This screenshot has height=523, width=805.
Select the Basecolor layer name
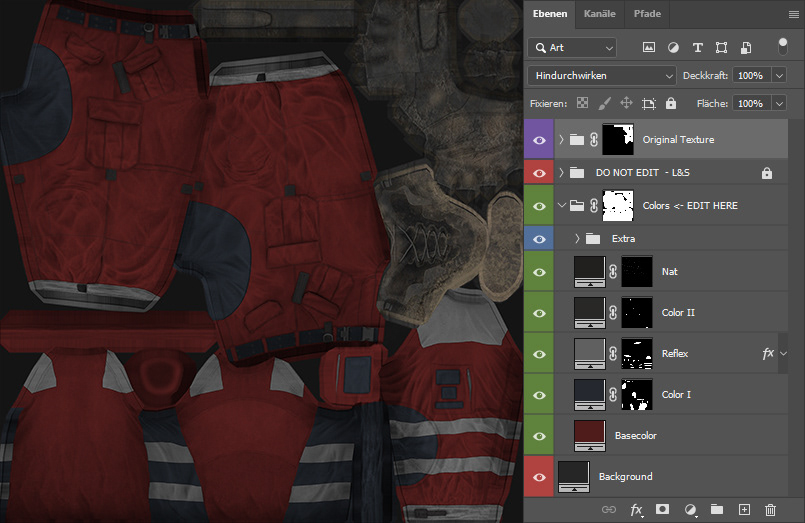[x=636, y=435]
